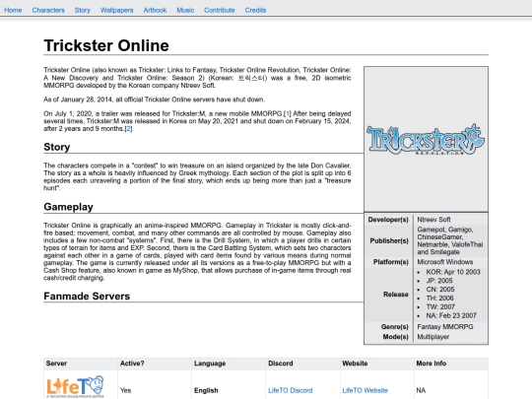Select the Yes cell in LifeTO row
Screen dimensions: 532x399
125,390
